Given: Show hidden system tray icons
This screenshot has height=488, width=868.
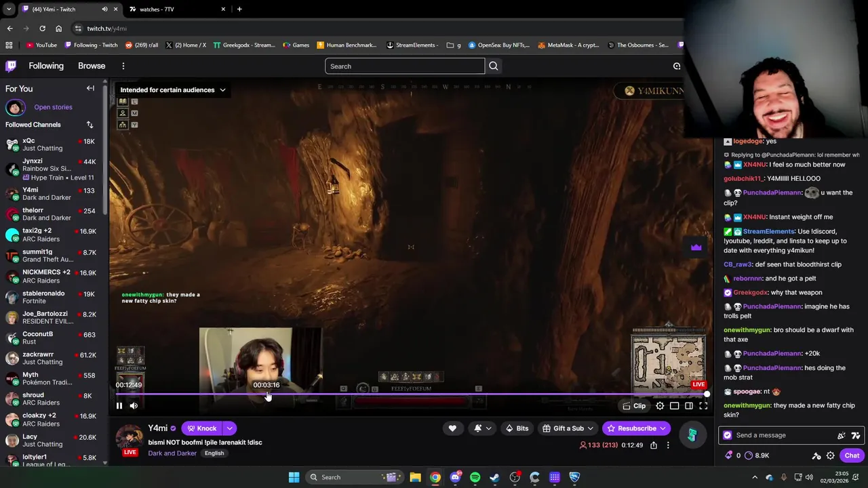Looking at the screenshot, I should coord(755,477).
